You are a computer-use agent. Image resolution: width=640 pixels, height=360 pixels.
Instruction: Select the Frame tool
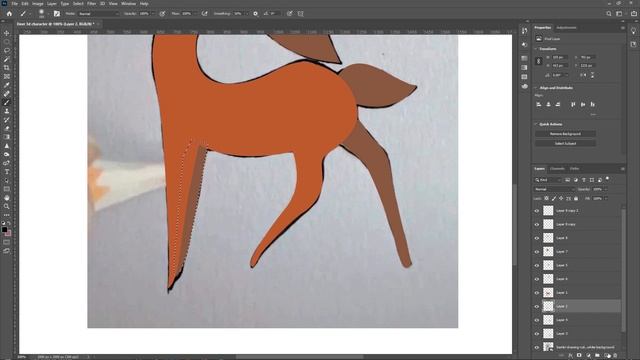[x=7, y=76]
